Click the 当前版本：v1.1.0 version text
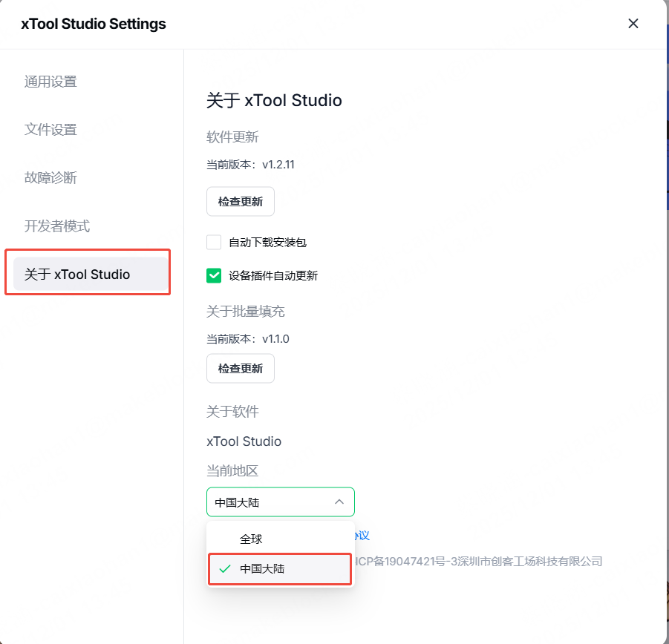 [x=247, y=339]
